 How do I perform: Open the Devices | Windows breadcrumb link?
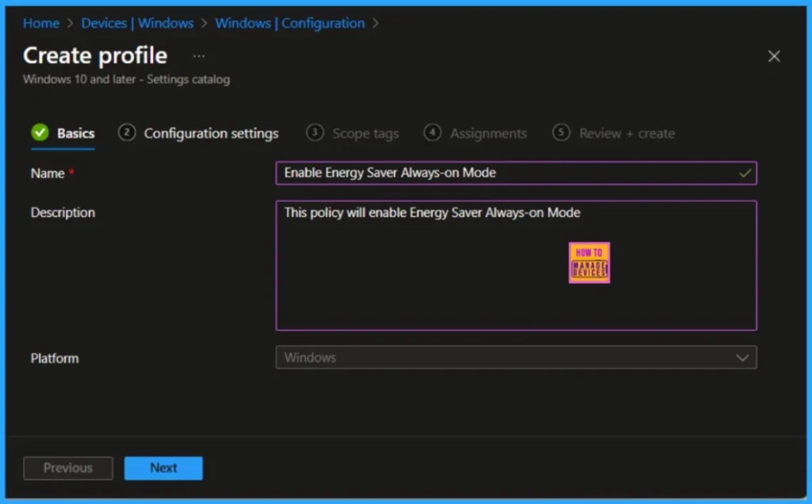[x=137, y=23]
